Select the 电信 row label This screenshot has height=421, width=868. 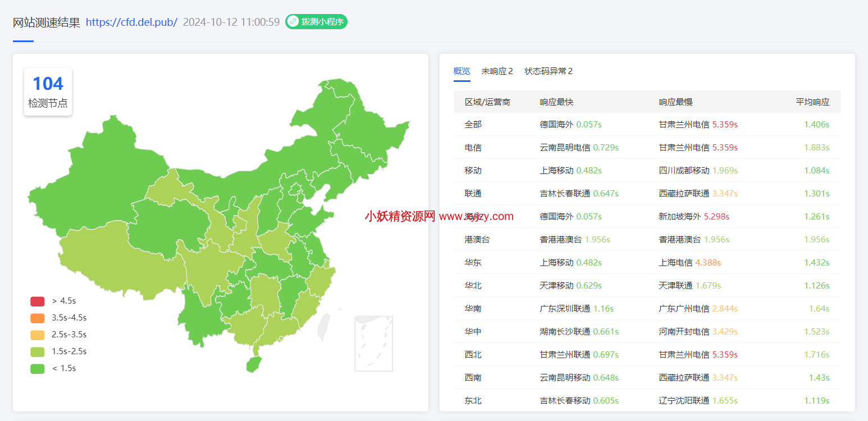[473, 148]
